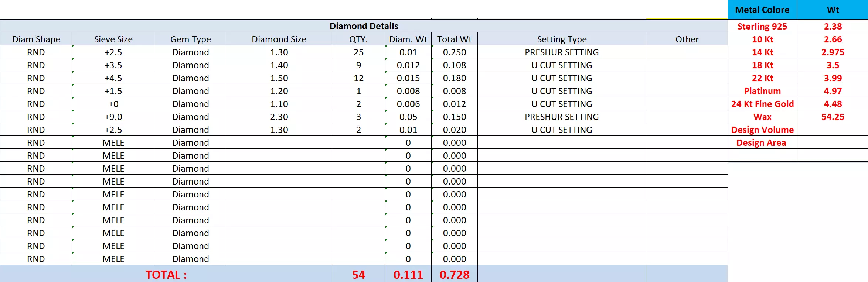This screenshot has height=282, width=868.
Task: Select the '22 Kt' metal cell
Action: pyautogui.click(x=762, y=78)
